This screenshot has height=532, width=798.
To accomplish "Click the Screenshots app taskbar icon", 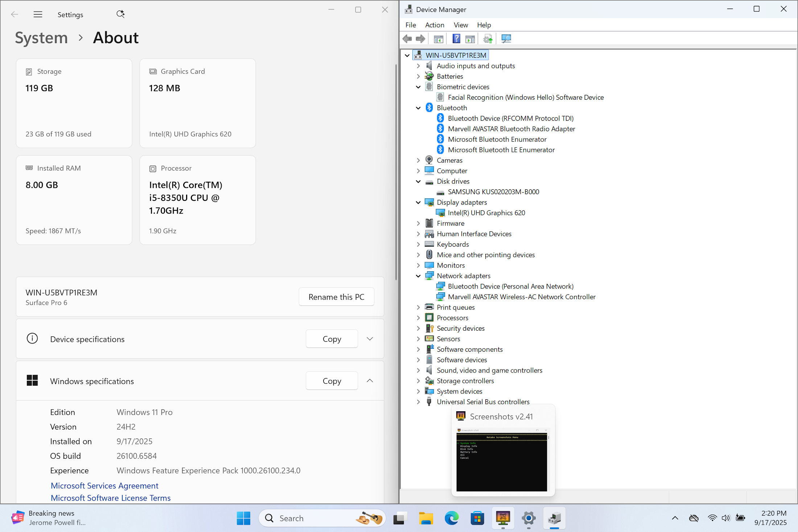I will 503,518.
